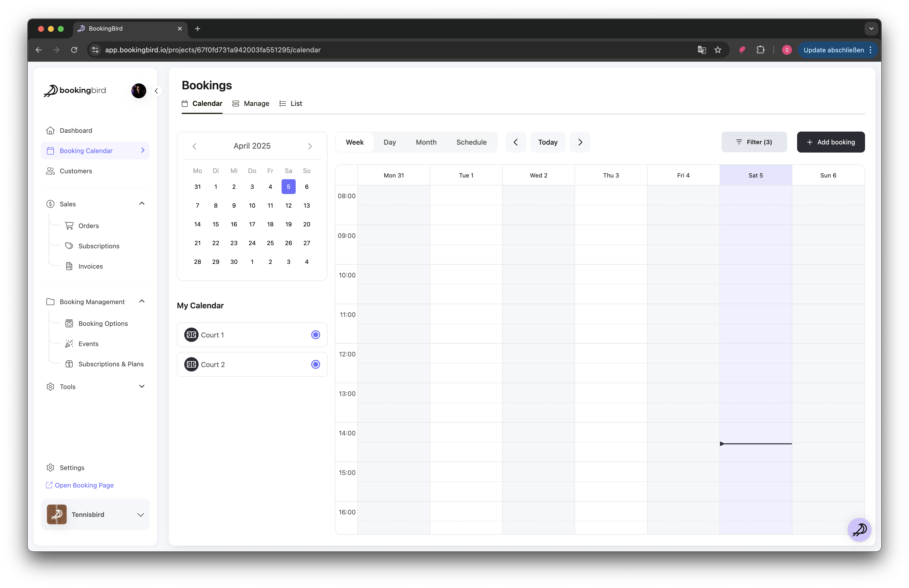Click the Wed 2 column header
The image size is (909, 588).
(x=538, y=175)
